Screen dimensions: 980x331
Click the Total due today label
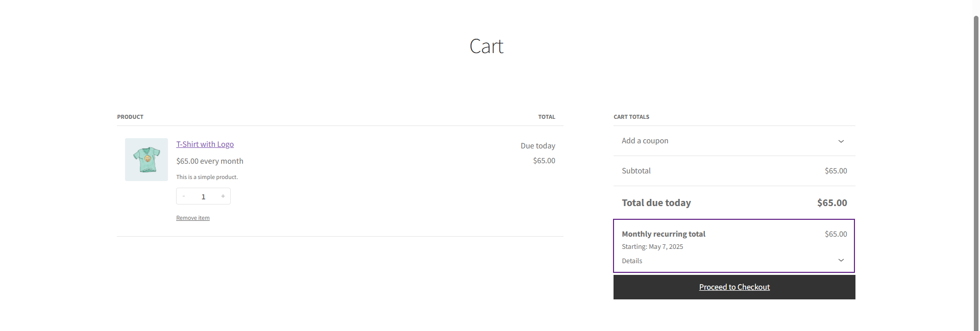click(656, 203)
